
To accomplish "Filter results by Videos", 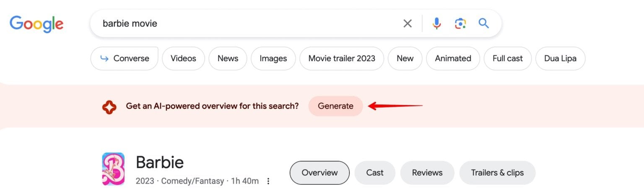I will coord(183,58).
